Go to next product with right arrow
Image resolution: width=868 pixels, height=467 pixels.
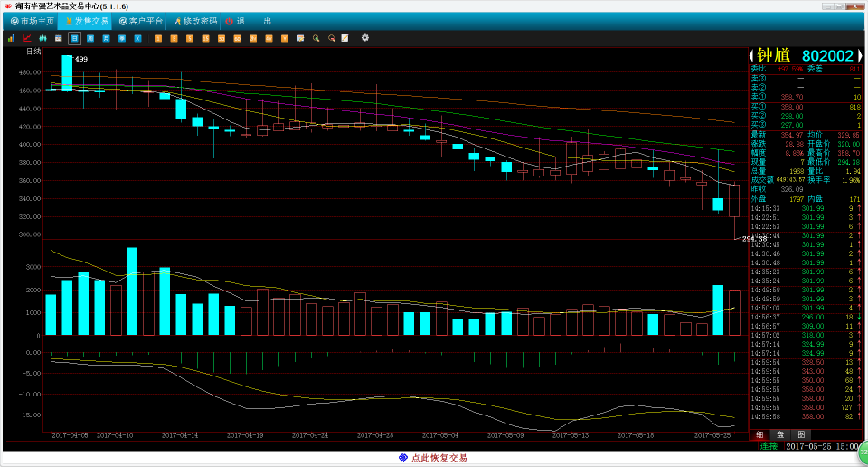860,56
